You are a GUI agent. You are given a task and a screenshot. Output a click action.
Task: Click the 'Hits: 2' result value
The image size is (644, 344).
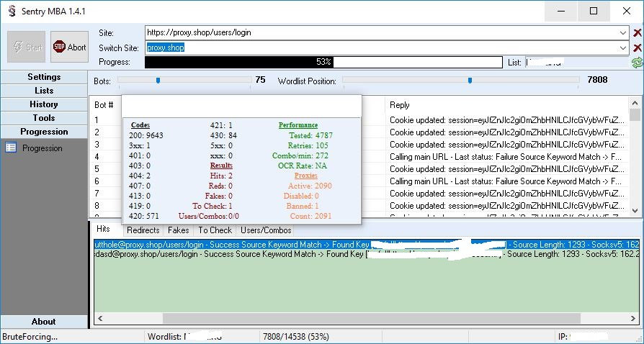tap(221, 176)
